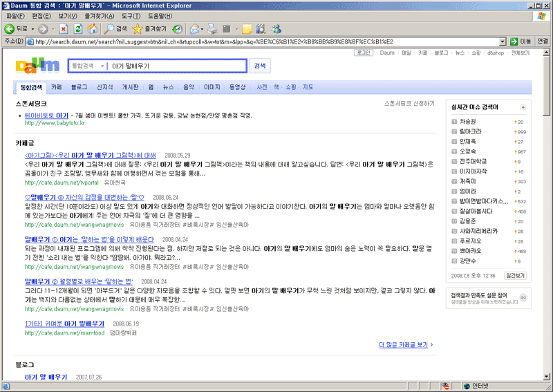This screenshot has width=553, height=392.
Task: Click the 이동 go button
Action: [521, 41]
